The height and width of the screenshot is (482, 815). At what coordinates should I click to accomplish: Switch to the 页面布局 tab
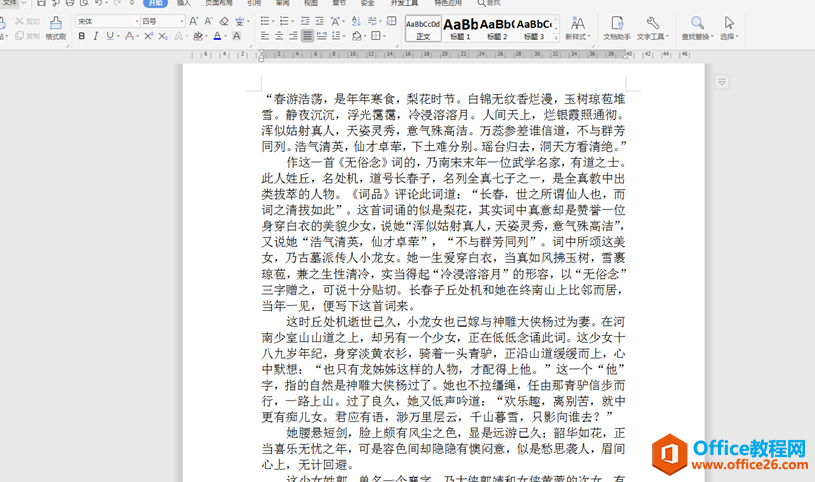click(x=219, y=3)
